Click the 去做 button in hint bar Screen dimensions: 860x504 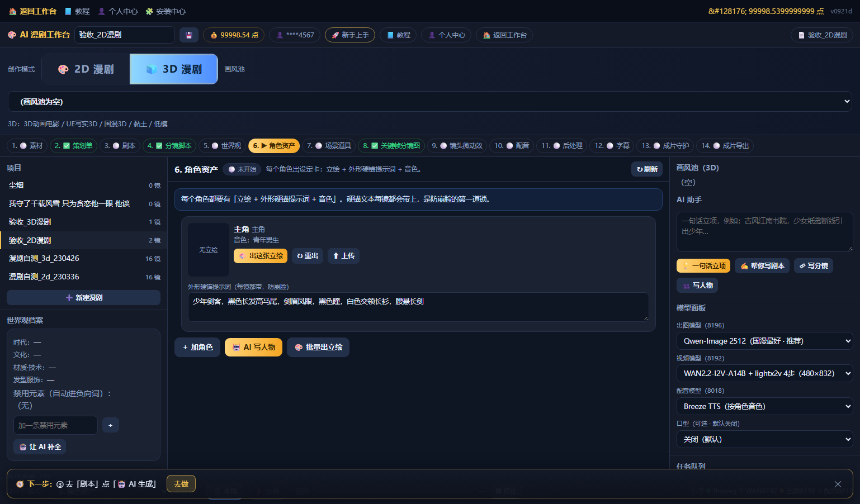181,484
